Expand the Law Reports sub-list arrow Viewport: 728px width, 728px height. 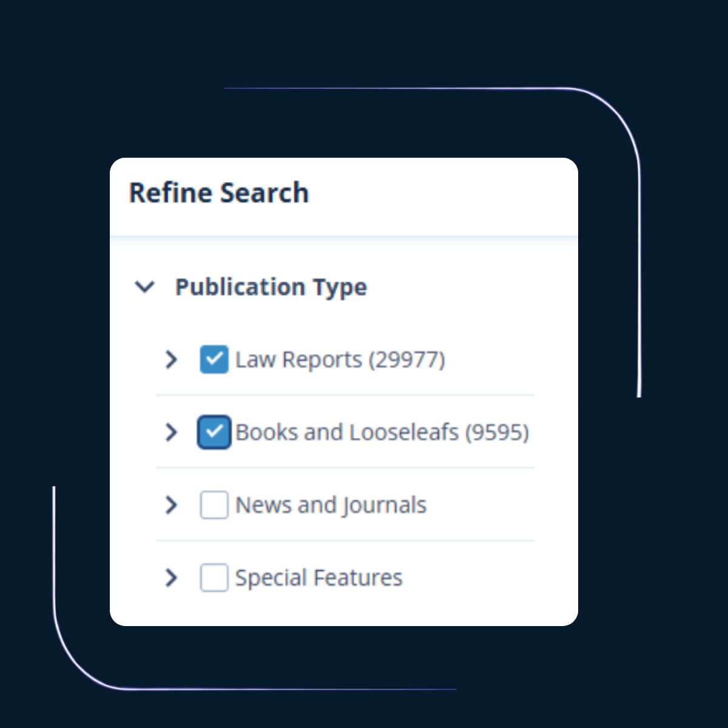[x=171, y=360]
